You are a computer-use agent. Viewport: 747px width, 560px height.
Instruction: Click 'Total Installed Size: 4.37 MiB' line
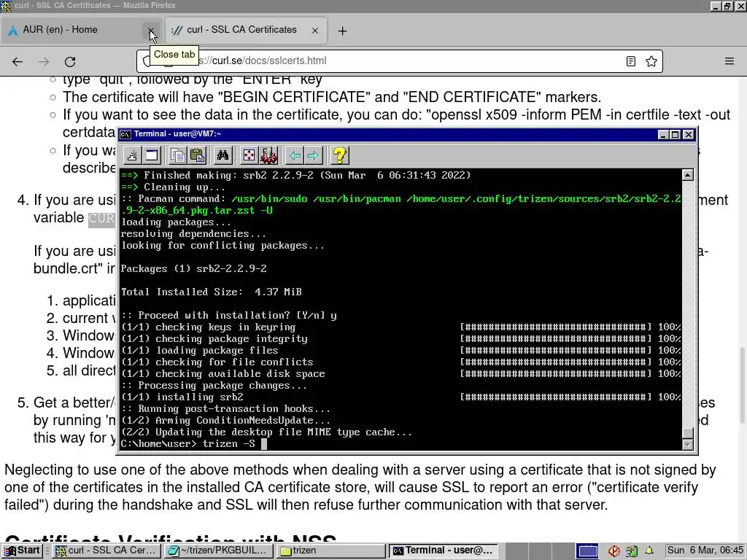(211, 292)
